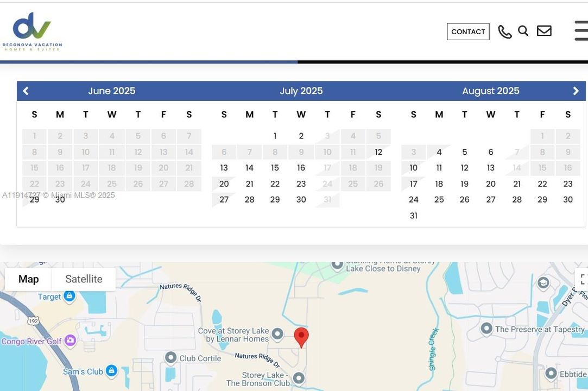Click the Sam's Club map marker
The height and width of the screenshot is (391, 588).
tap(111, 371)
